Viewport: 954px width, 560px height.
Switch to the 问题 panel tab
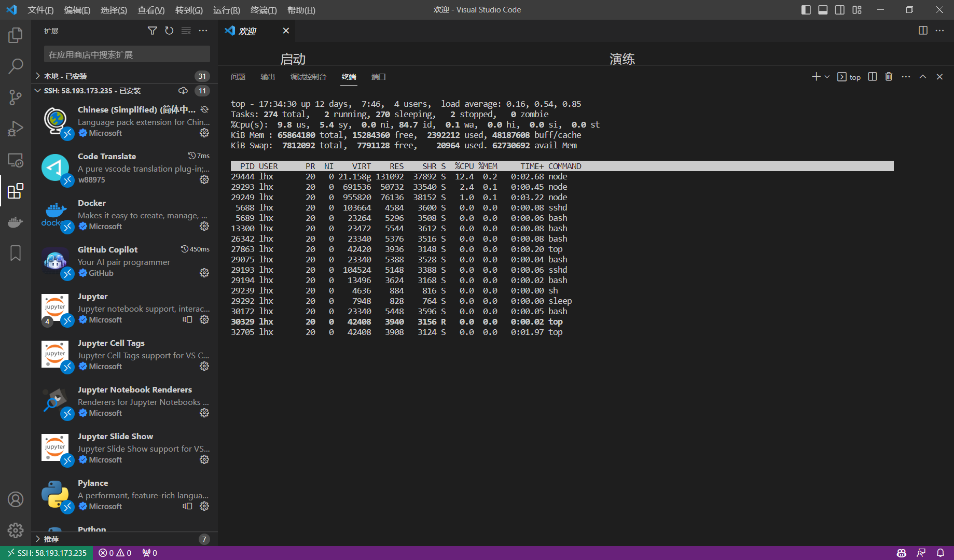point(238,77)
